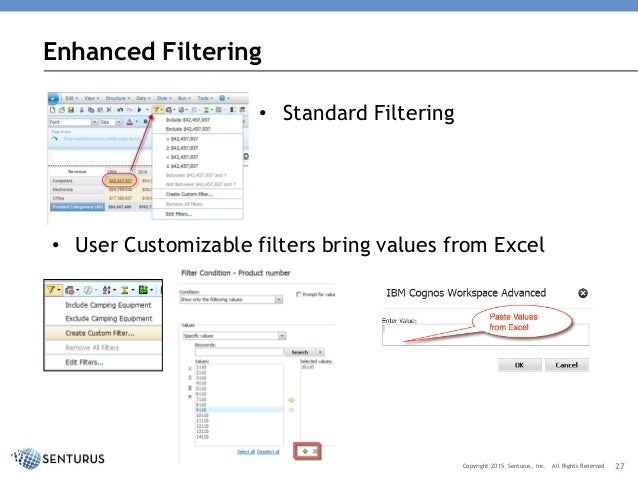
Task: Click the Cut scissors icon
Action: tap(81, 110)
